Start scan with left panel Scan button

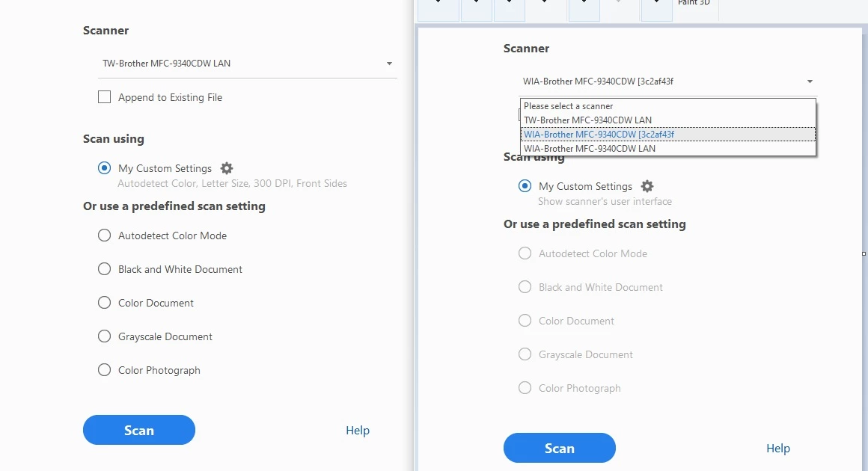139,430
